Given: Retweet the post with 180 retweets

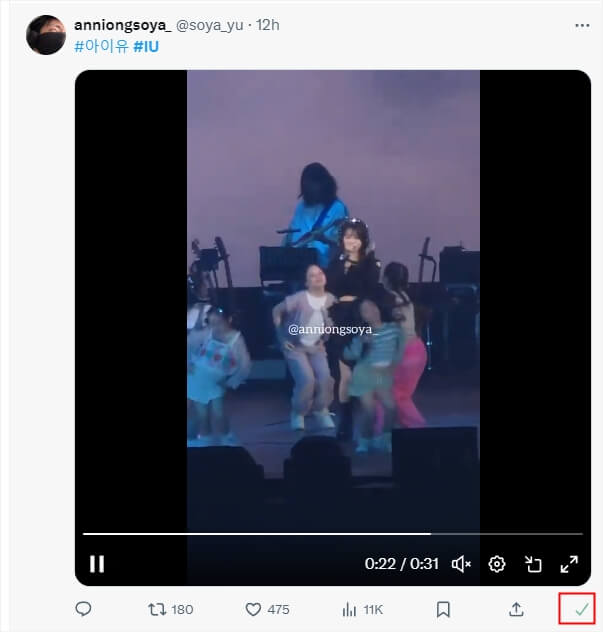Looking at the screenshot, I should (x=158, y=609).
